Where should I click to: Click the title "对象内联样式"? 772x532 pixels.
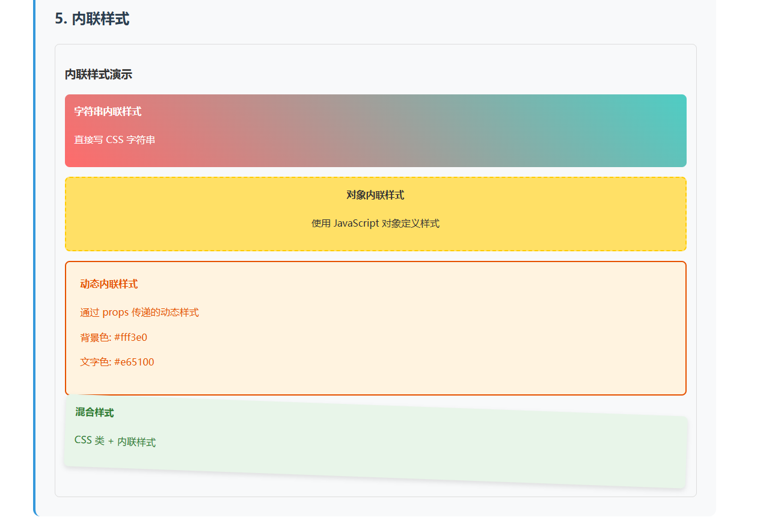(375, 195)
